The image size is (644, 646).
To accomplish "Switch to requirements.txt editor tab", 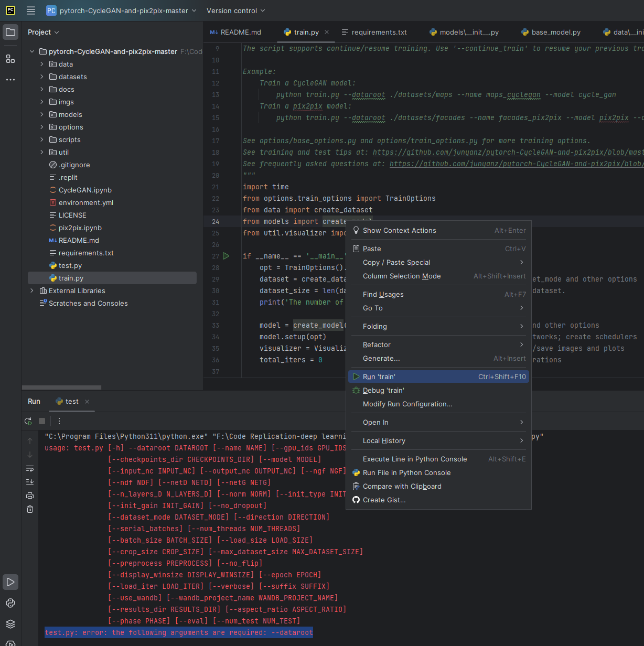I will [374, 32].
